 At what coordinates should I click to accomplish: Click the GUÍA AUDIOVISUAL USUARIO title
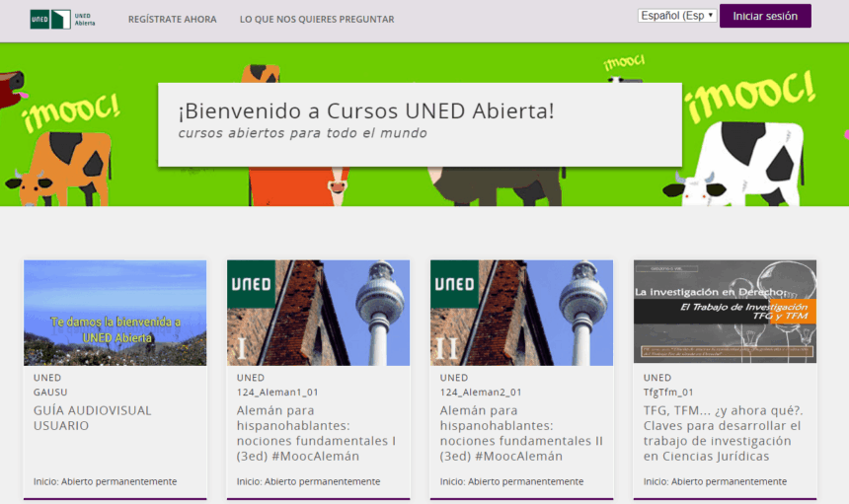(93, 418)
